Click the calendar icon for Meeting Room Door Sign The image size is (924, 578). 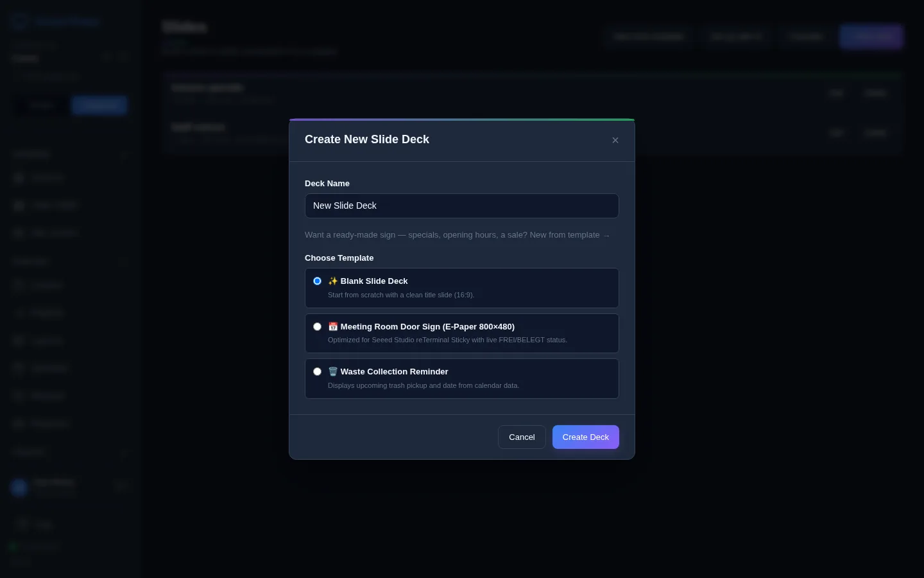(332, 326)
